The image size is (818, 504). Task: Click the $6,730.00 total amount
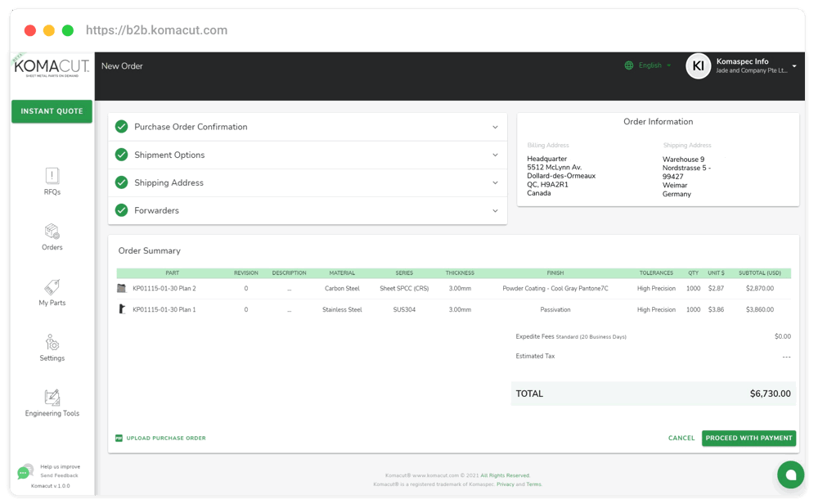pos(770,394)
